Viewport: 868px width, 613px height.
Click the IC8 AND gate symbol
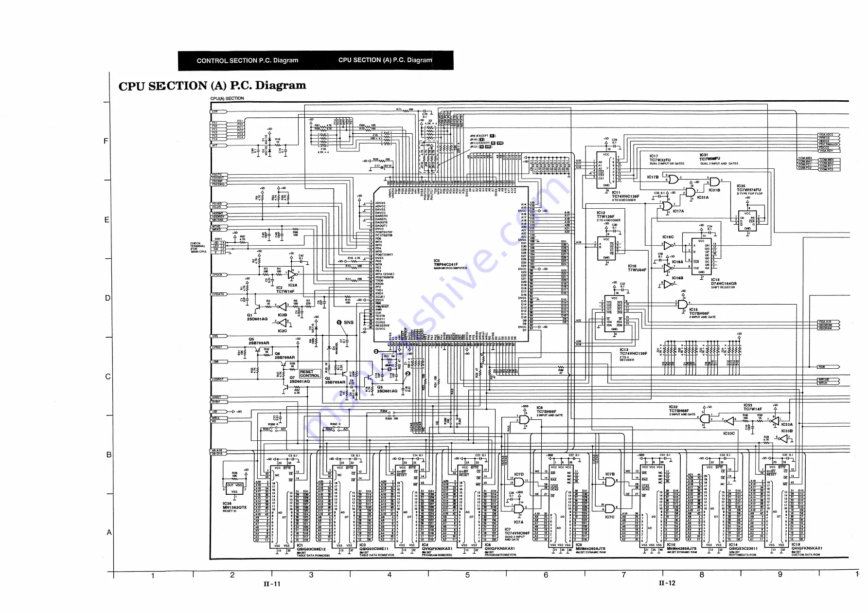point(525,420)
